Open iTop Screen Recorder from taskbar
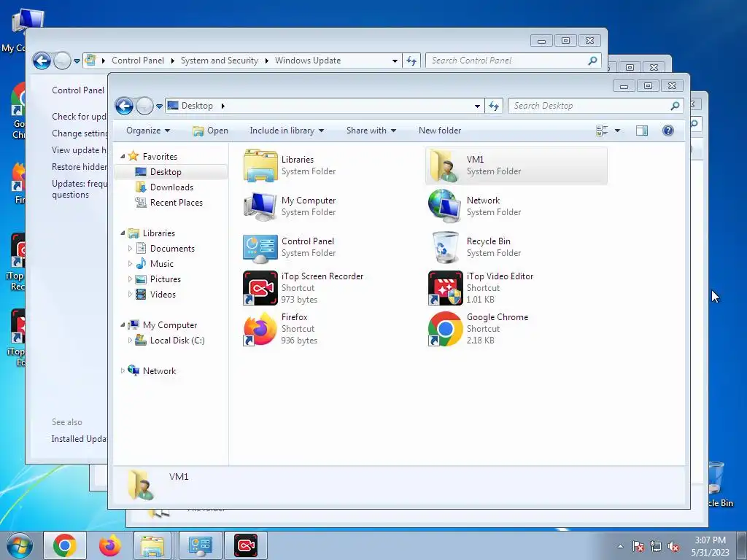The height and width of the screenshot is (560, 747). click(x=246, y=545)
